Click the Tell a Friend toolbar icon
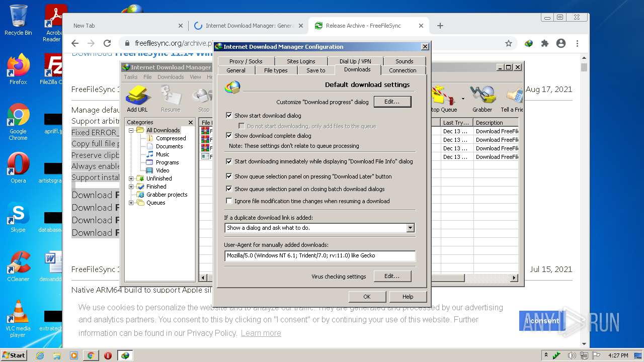 pos(512,99)
